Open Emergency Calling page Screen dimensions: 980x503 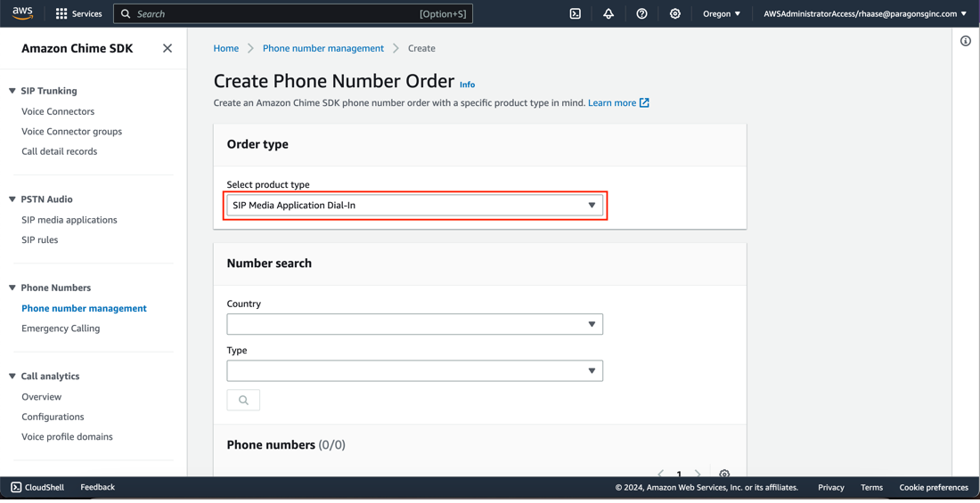(x=61, y=328)
